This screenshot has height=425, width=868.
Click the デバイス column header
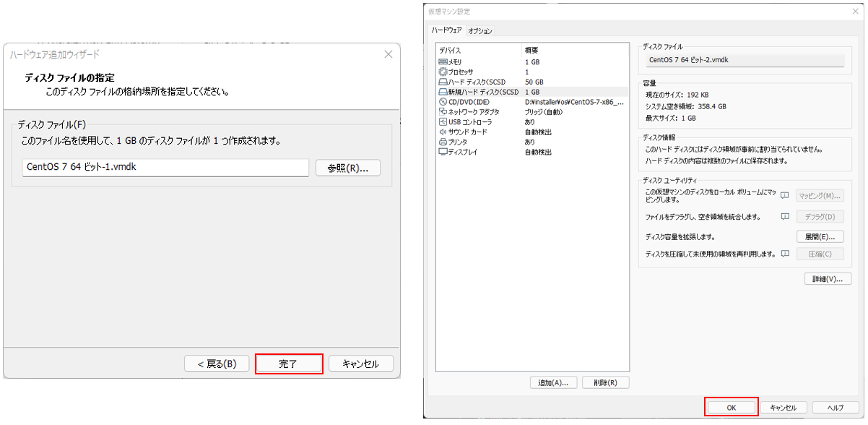point(479,51)
